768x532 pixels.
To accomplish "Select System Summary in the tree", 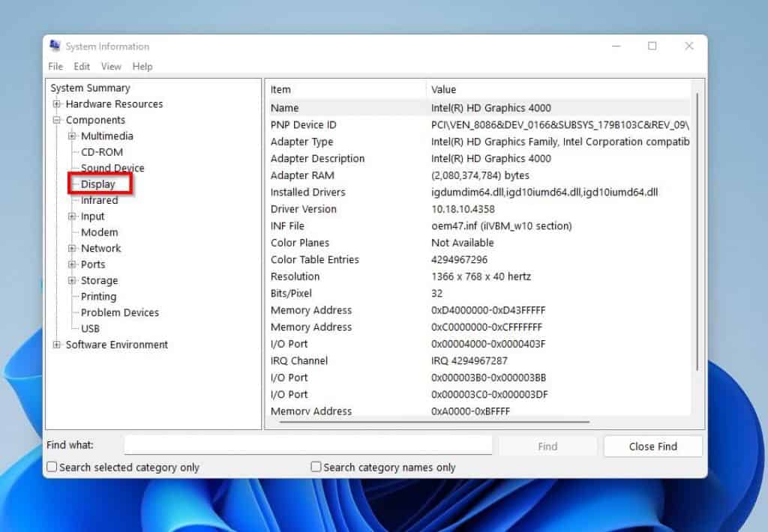I will click(x=90, y=88).
